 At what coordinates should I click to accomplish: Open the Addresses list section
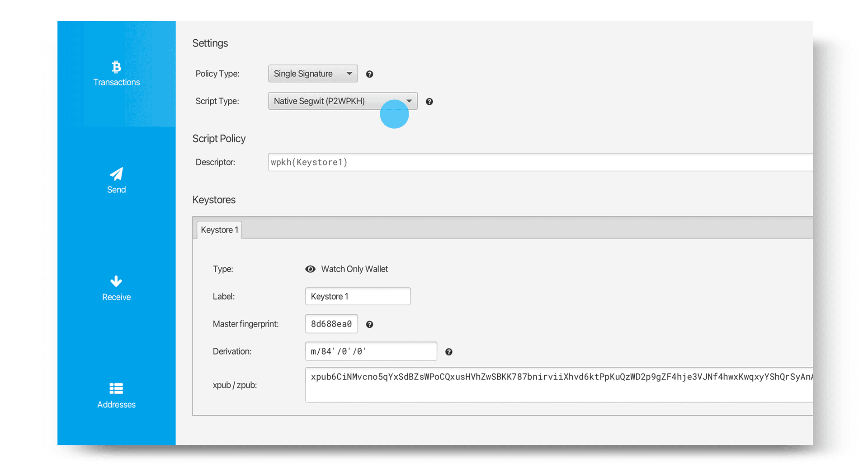point(116,396)
